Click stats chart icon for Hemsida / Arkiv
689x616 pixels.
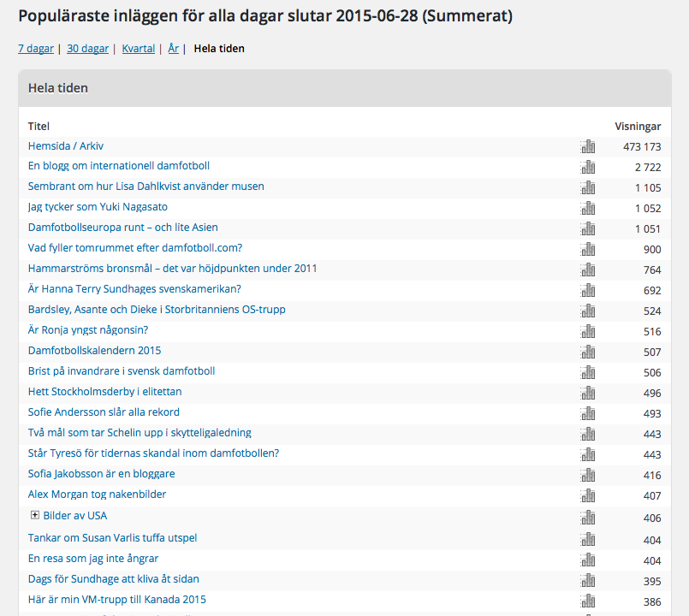(587, 146)
